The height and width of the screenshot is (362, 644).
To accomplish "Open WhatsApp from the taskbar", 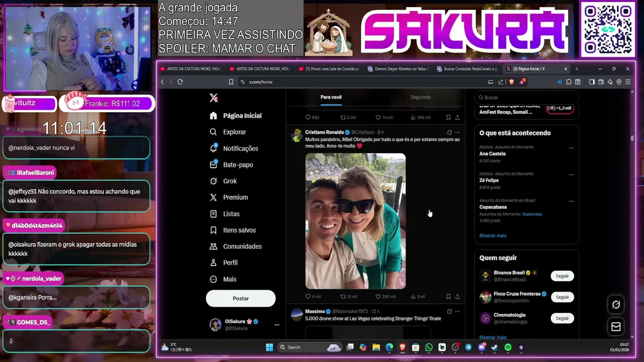I will pyautogui.click(x=429, y=347).
